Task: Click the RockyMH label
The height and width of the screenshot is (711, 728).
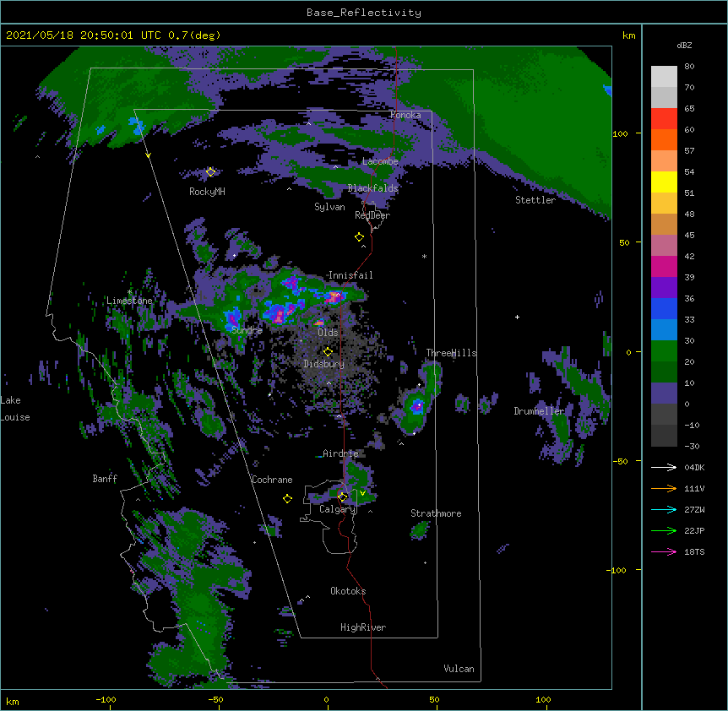Action: pyautogui.click(x=207, y=192)
